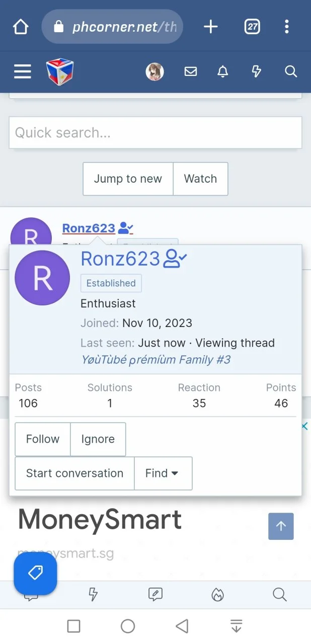The height and width of the screenshot is (644, 311).
Task: Click the Established badge
Action: click(x=111, y=283)
